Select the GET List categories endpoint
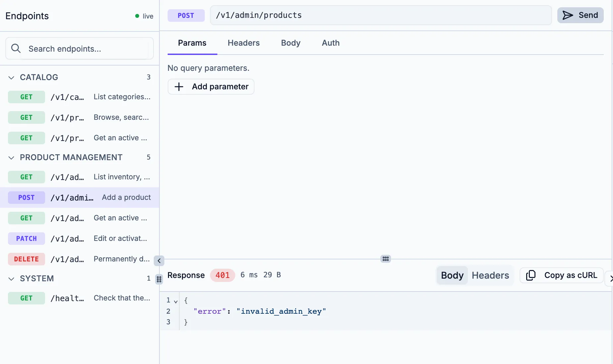Image resolution: width=613 pixels, height=364 pixels. click(x=80, y=97)
